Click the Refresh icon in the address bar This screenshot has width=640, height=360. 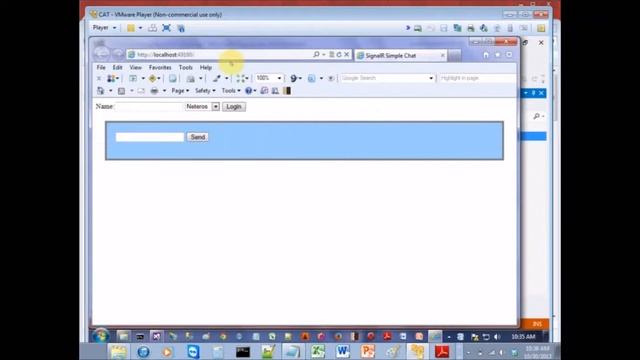339,54
